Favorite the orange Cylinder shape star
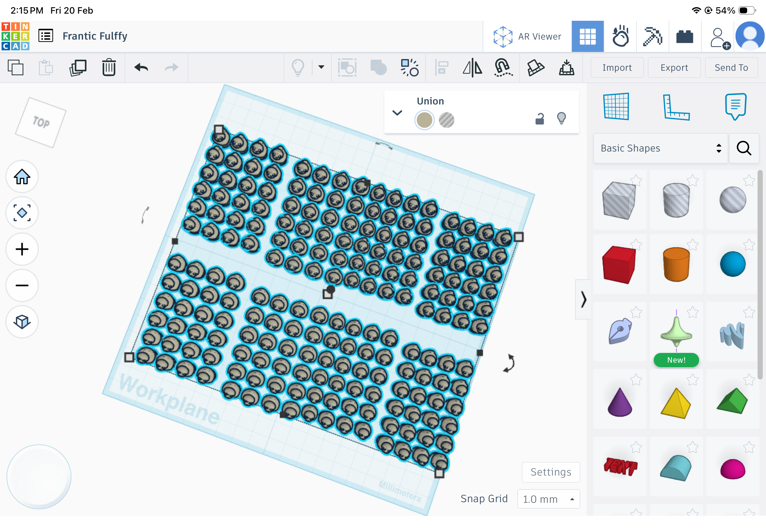Image resolution: width=766 pixels, height=532 pixels. [693, 245]
